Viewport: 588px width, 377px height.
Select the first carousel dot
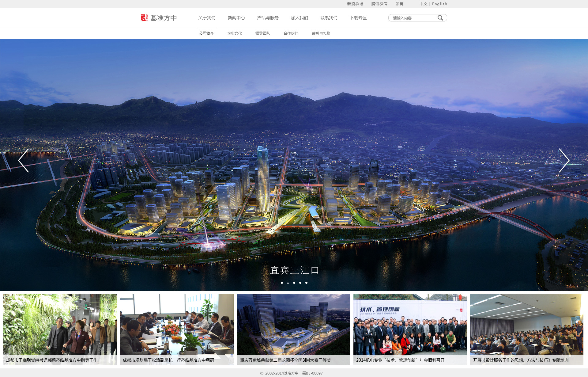282,283
